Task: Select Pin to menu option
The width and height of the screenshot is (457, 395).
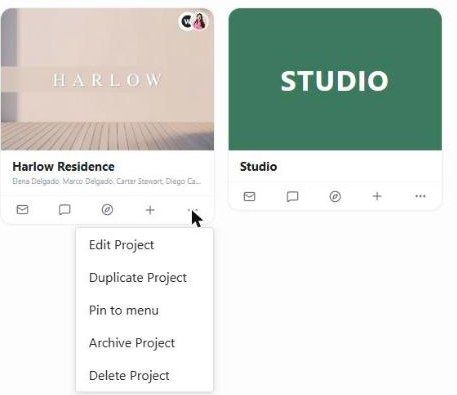Action: click(144, 310)
